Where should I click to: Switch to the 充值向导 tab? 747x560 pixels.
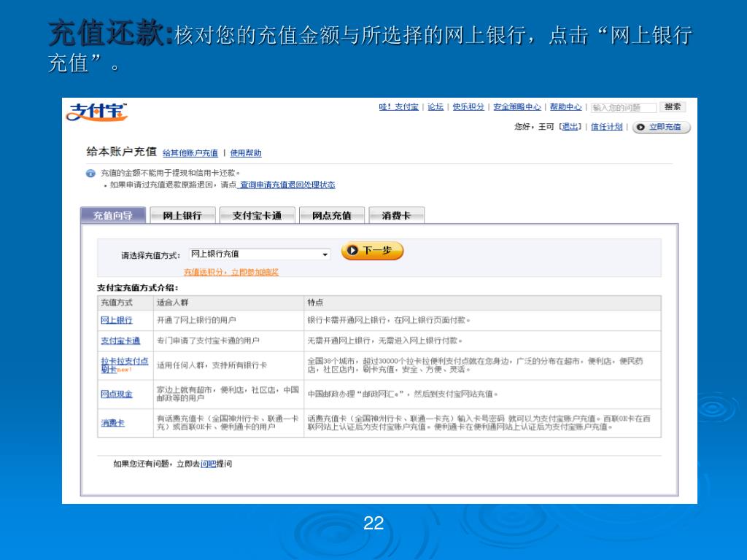[x=113, y=215]
